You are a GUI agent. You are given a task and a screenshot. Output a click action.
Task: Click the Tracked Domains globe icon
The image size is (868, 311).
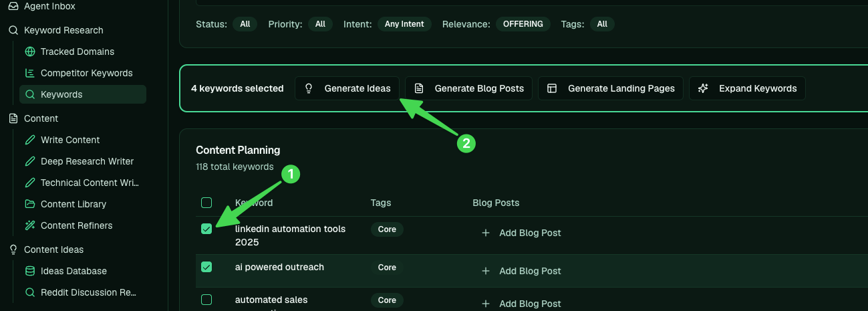(29, 51)
